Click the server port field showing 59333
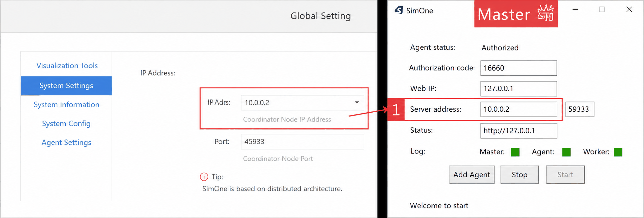The width and height of the screenshot is (644, 218). pyautogui.click(x=580, y=109)
